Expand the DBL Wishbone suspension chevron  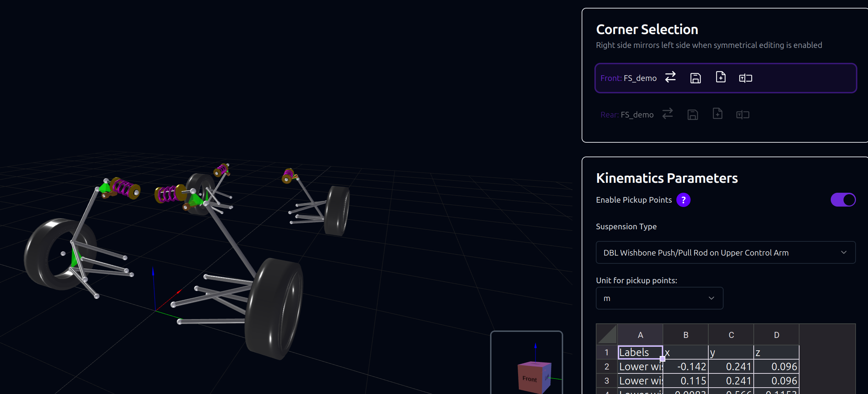tap(844, 252)
